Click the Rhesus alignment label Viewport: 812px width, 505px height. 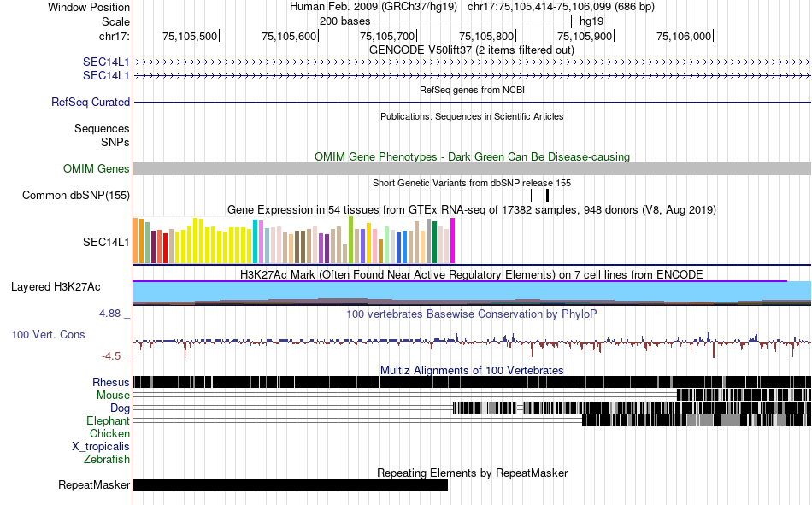pos(111,382)
